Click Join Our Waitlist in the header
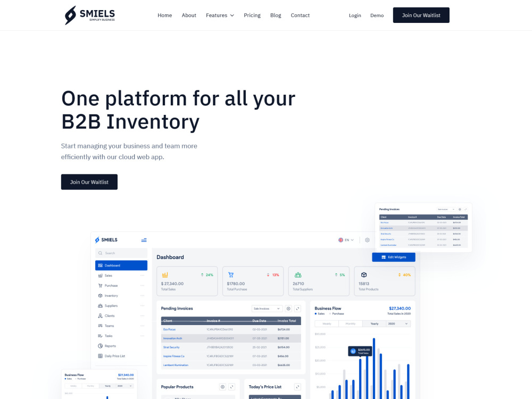This screenshot has height=399, width=532. pyautogui.click(x=421, y=15)
